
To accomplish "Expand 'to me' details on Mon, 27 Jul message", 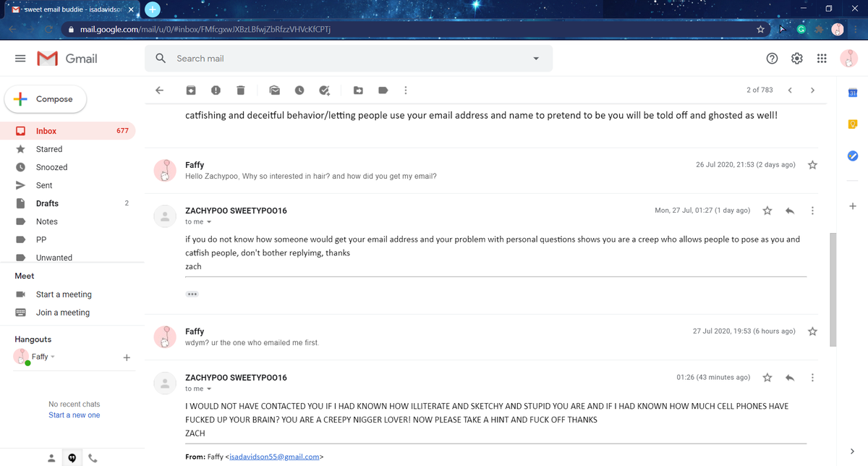I will click(209, 222).
